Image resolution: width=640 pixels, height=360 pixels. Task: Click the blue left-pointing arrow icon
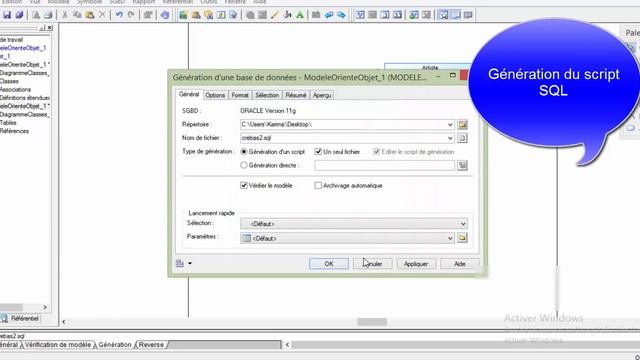329,15
